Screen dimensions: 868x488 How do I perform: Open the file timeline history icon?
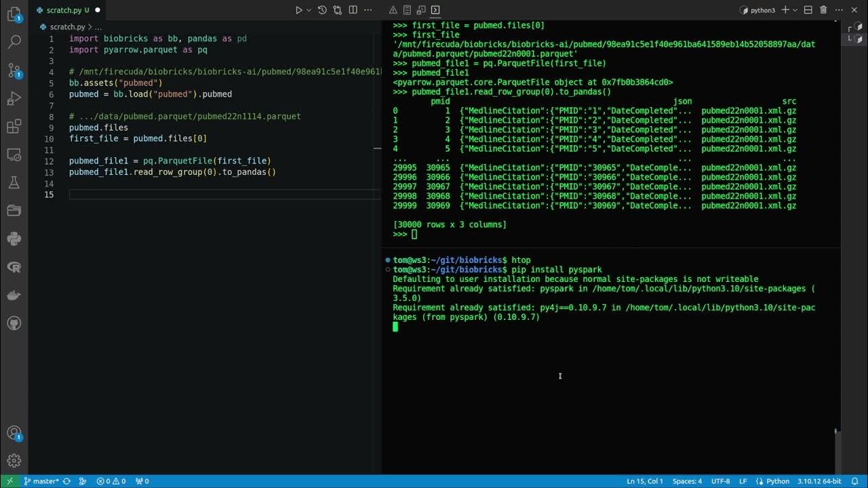[x=322, y=10]
